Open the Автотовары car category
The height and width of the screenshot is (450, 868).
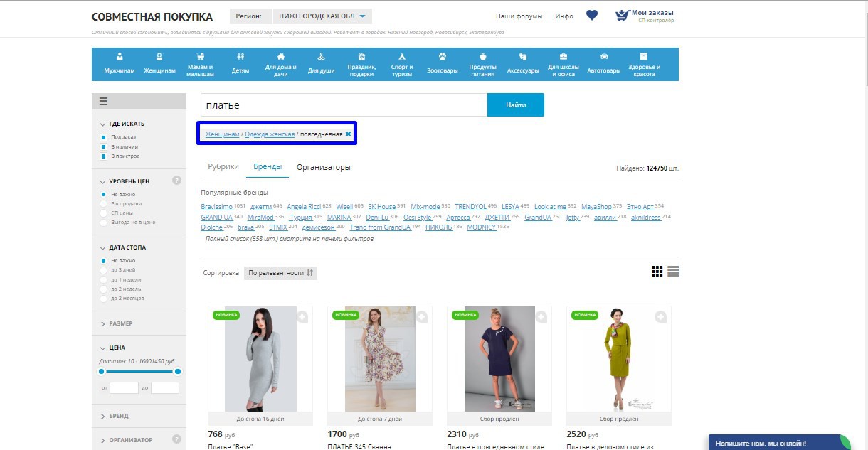click(603, 64)
